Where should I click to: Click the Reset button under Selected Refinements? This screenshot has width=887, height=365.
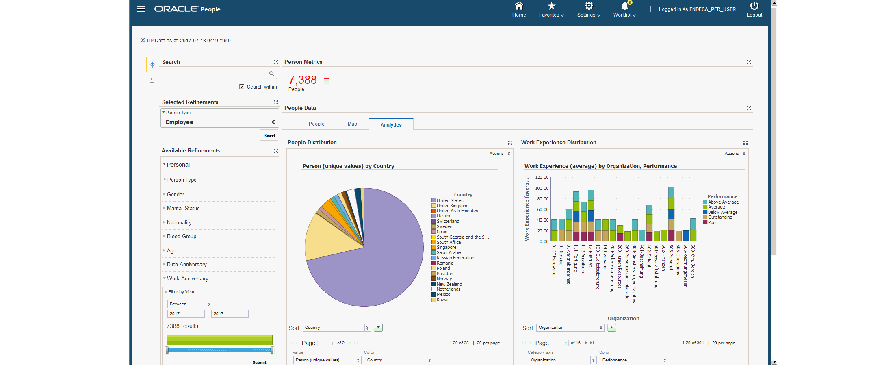(x=269, y=136)
